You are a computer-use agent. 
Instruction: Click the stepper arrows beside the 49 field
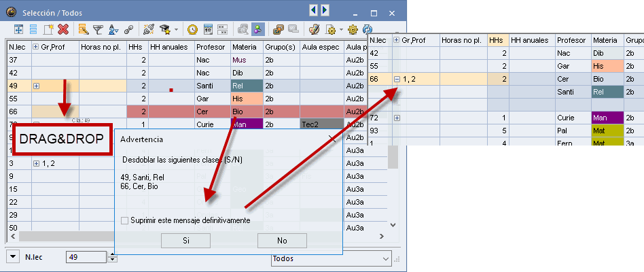(x=112, y=257)
